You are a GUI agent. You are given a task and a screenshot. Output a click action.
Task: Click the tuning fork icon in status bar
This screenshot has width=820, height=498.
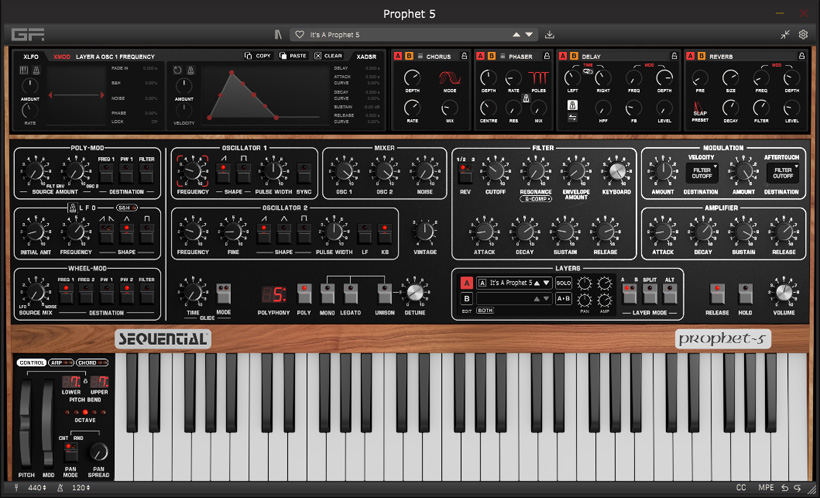tap(16, 488)
